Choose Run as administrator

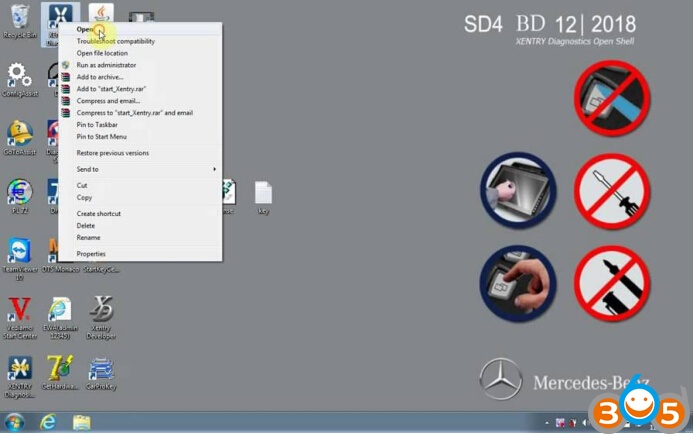click(x=141, y=65)
